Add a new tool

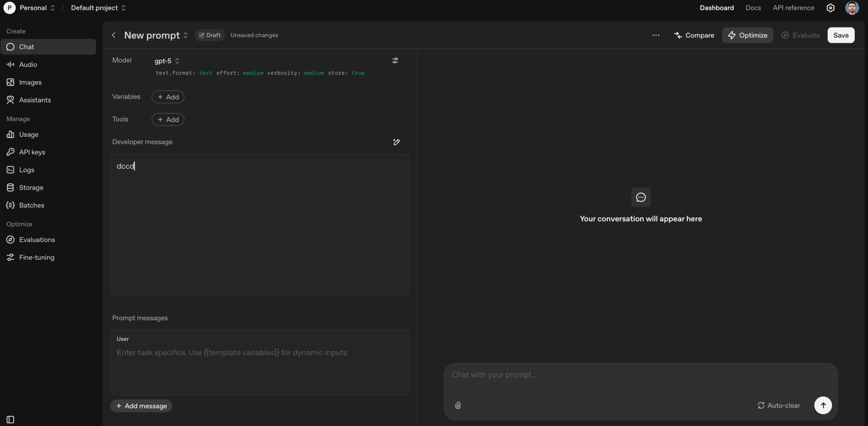coord(168,120)
